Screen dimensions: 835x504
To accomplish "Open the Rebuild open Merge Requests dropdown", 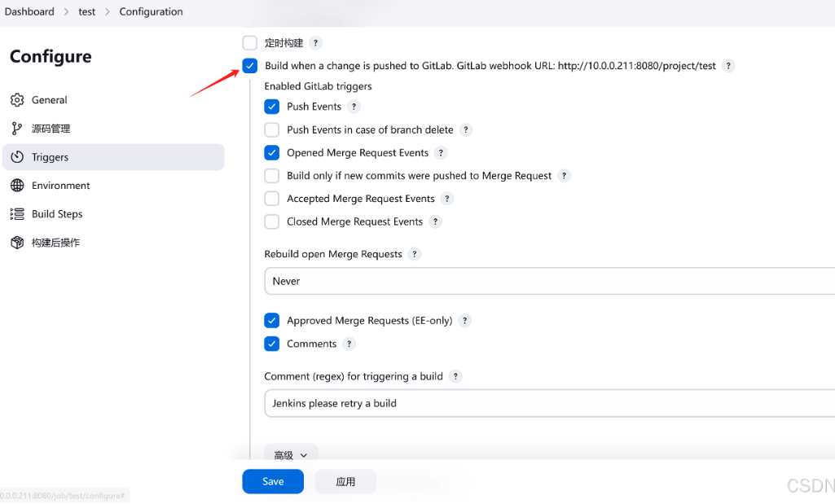I will click(550, 281).
